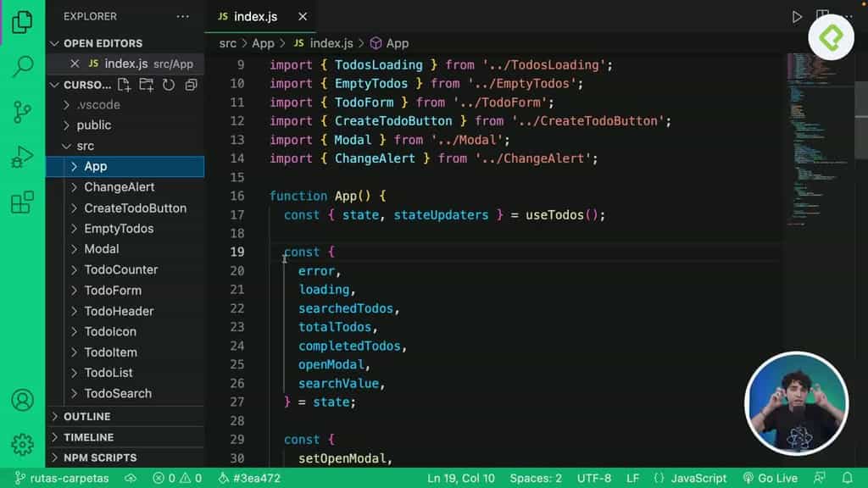Open the Search view icon

click(x=22, y=66)
